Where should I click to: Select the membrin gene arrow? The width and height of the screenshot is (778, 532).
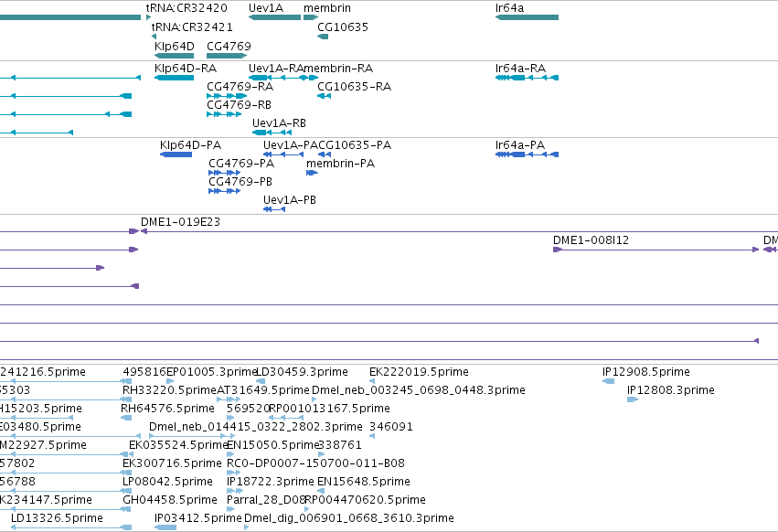point(311,17)
